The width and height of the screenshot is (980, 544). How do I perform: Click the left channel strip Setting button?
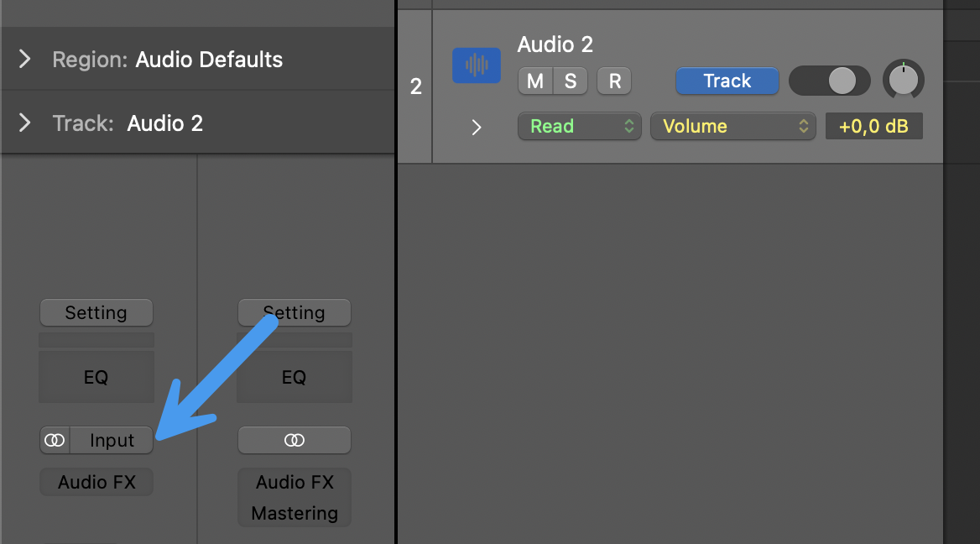click(x=96, y=313)
